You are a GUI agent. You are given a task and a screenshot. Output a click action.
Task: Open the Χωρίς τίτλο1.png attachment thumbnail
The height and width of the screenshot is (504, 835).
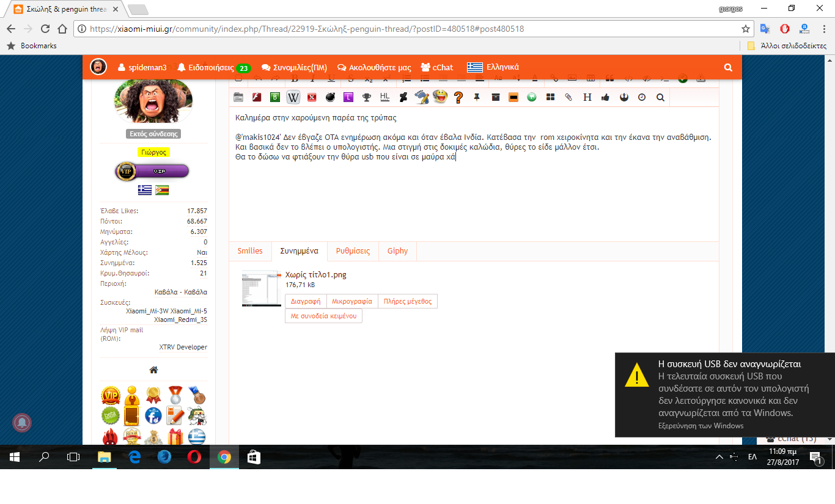click(262, 288)
